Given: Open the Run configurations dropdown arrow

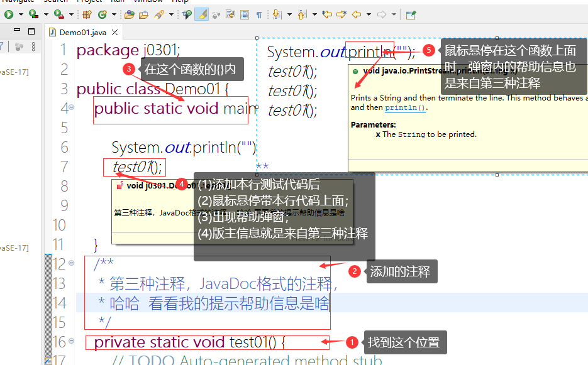Looking at the screenshot, I should [x=21, y=14].
